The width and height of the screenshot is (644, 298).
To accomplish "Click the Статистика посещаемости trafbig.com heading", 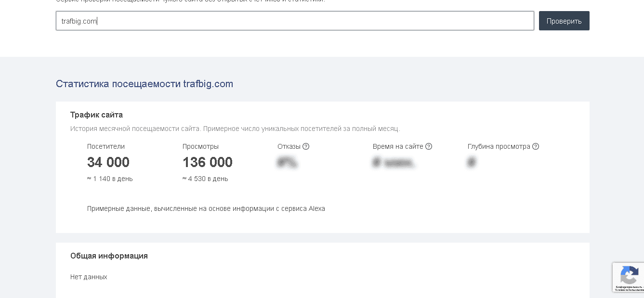I will tap(145, 84).
